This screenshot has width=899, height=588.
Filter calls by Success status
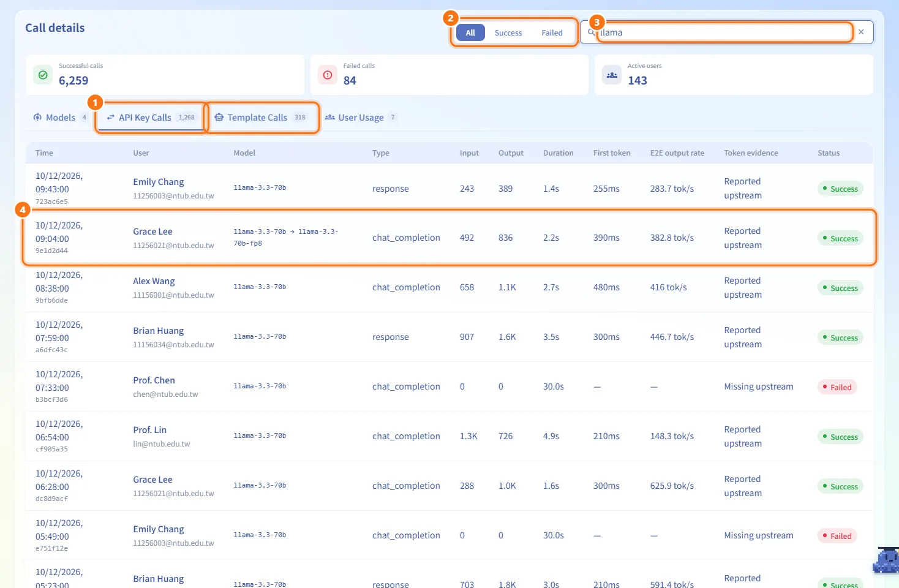508,32
